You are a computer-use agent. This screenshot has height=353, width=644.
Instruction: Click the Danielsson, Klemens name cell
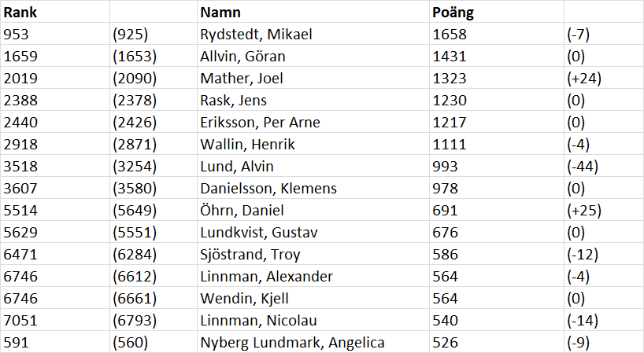pyautogui.click(x=268, y=189)
